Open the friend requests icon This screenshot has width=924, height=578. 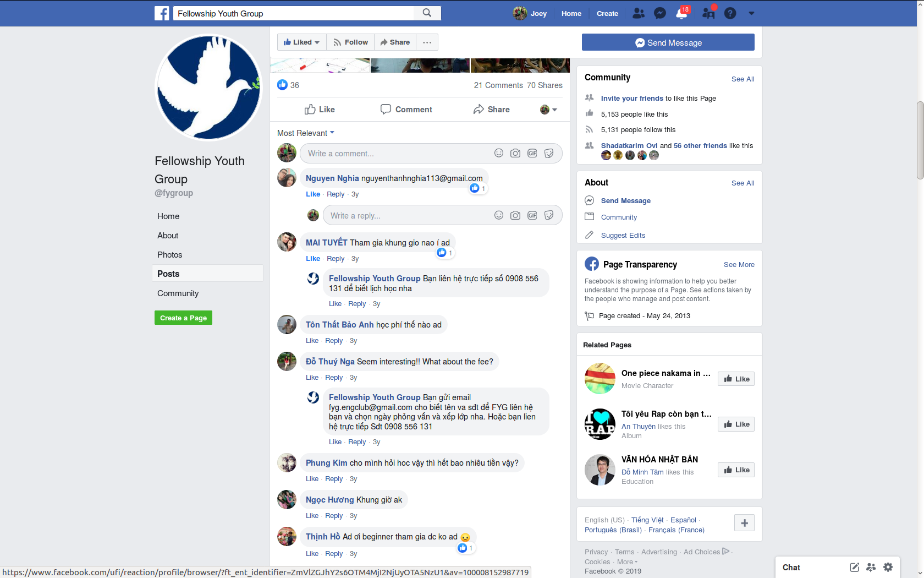[x=708, y=13]
